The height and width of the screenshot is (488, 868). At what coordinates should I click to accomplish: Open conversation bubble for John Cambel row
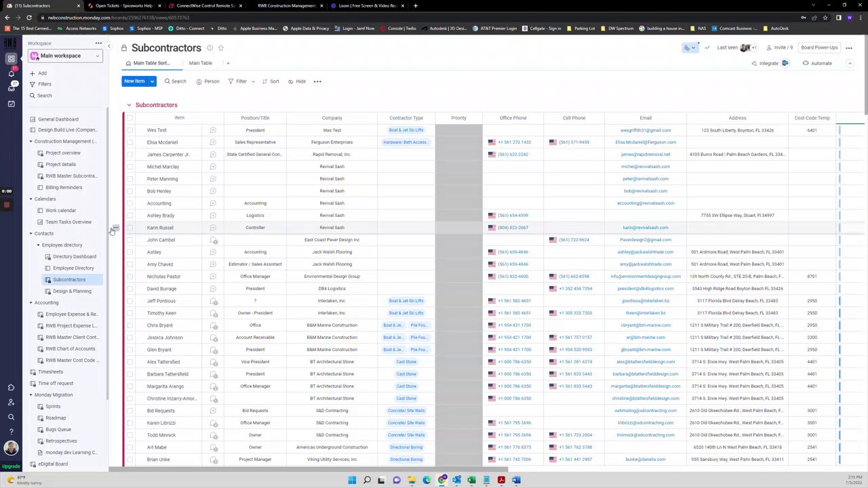pos(214,240)
